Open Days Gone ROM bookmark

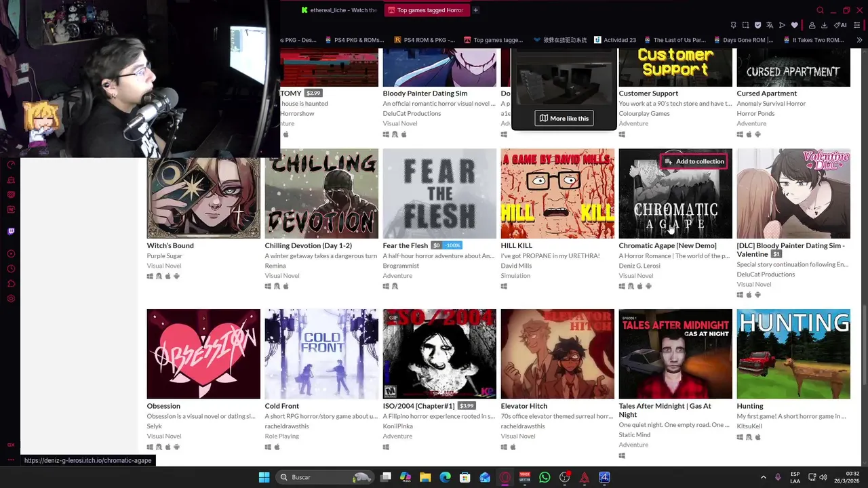[743, 40]
